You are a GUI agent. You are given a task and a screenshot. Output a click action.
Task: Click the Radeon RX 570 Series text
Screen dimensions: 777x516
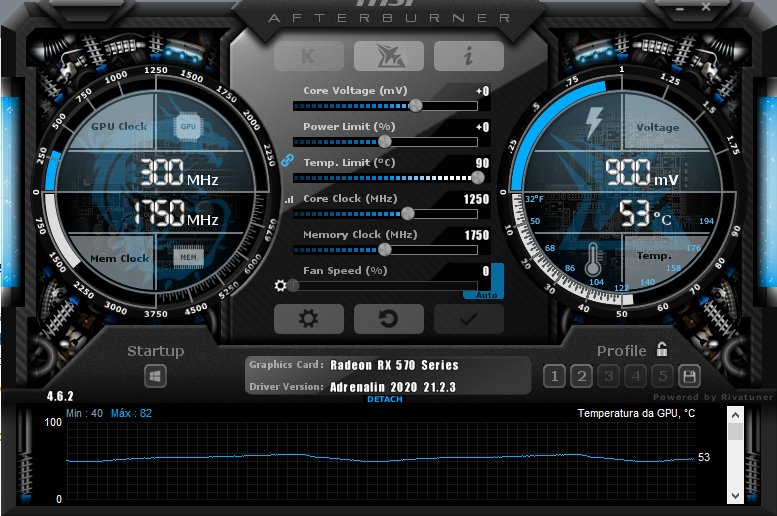[394, 365]
